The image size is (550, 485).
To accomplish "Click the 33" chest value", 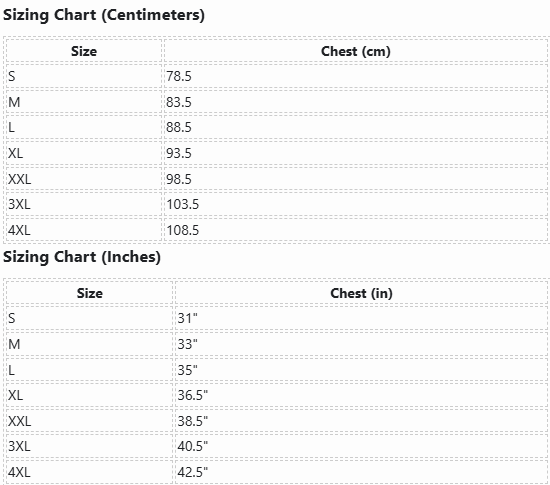I will pyautogui.click(x=361, y=344).
